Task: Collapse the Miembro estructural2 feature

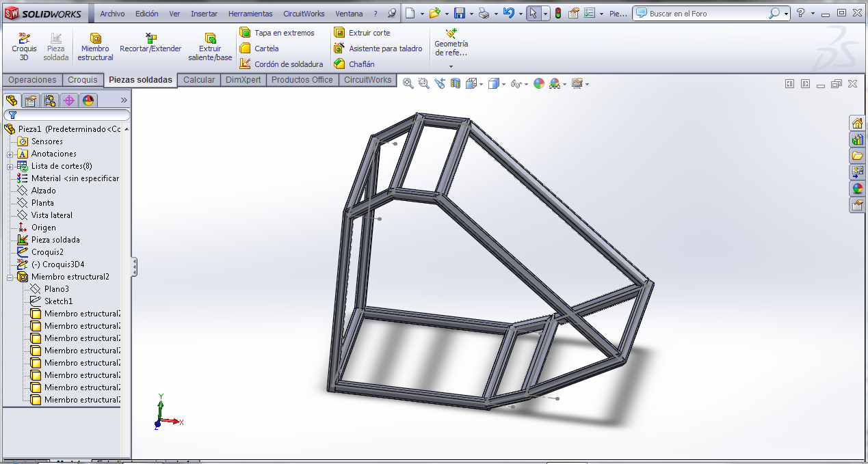Action: point(10,277)
